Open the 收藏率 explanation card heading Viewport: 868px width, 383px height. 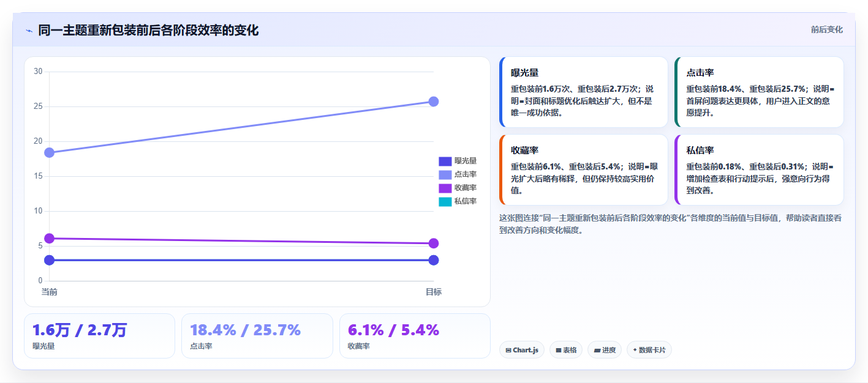[525, 151]
